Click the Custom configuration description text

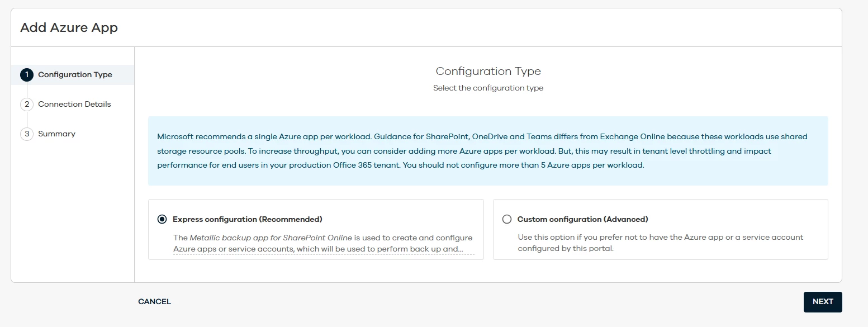(x=660, y=243)
